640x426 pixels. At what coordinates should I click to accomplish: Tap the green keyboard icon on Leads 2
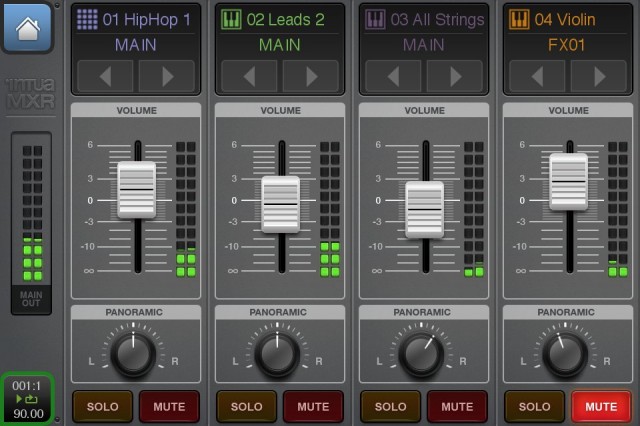pyautogui.click(x=231, y=19)
